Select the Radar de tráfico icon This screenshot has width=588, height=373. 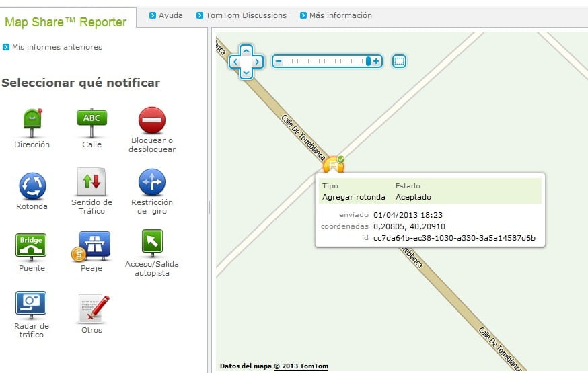pyautogui.click(x=31, y=303)
